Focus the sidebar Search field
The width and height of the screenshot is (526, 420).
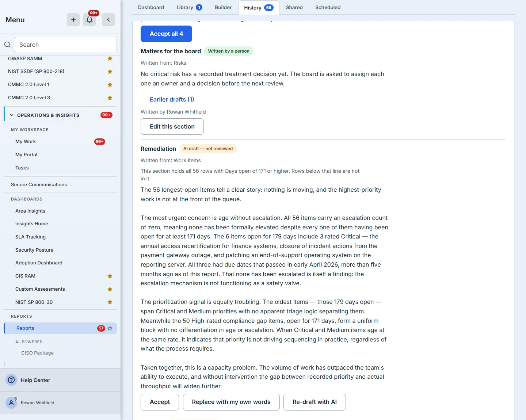[x=65, y=45]
